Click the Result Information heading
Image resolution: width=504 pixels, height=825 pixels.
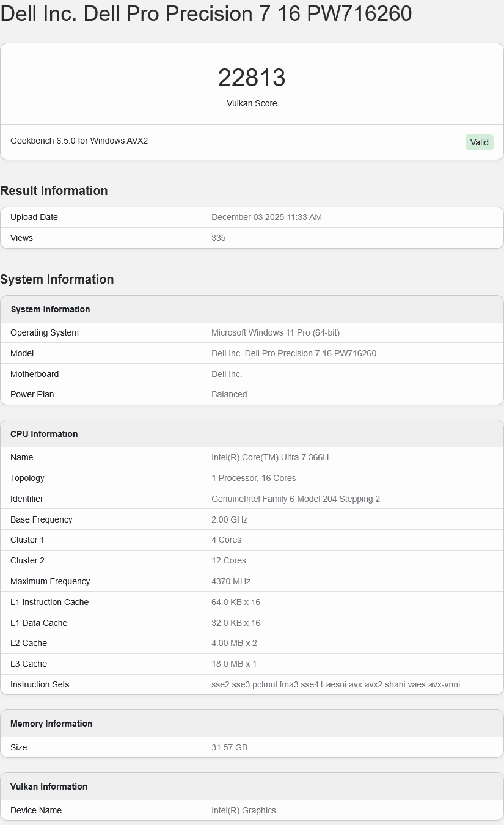coord(54,191)
